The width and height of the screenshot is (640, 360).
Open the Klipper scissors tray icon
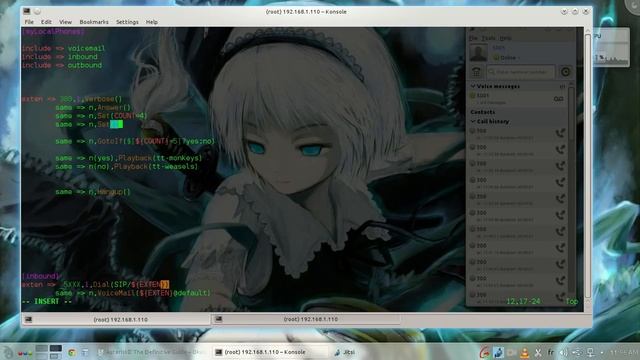(538, 352)
